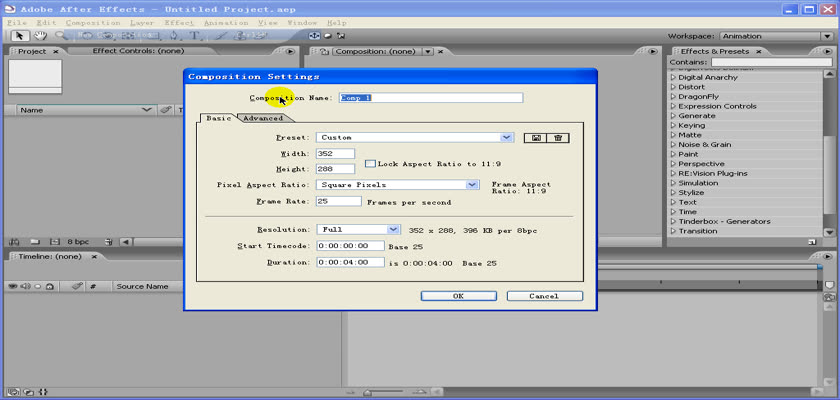Open the Resolution dropdown

[358, 230]
